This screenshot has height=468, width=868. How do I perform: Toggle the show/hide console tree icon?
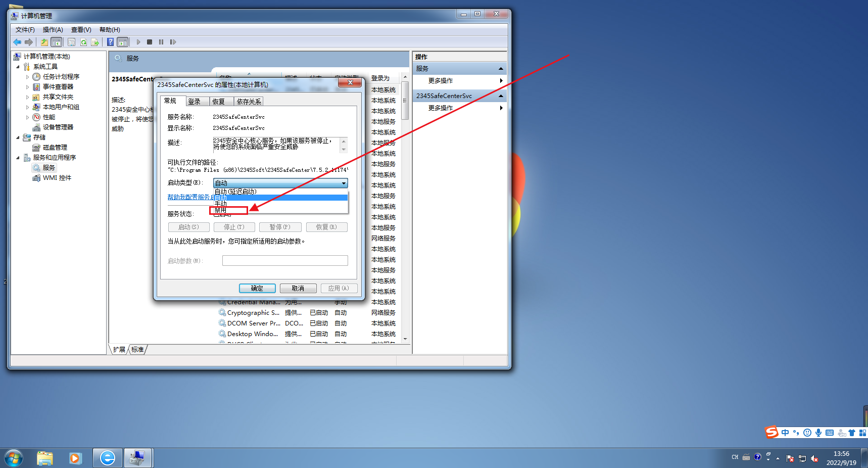point(57,42)
